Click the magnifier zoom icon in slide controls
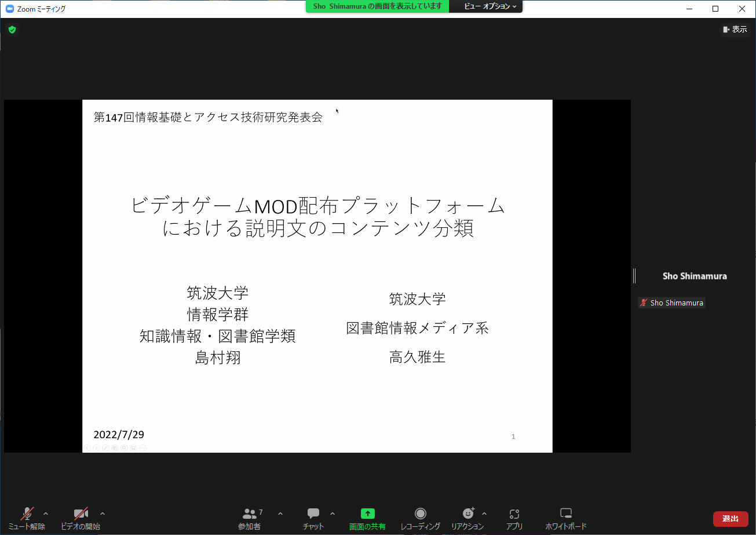This screenshot has width=756, height=535. [124, 448]
